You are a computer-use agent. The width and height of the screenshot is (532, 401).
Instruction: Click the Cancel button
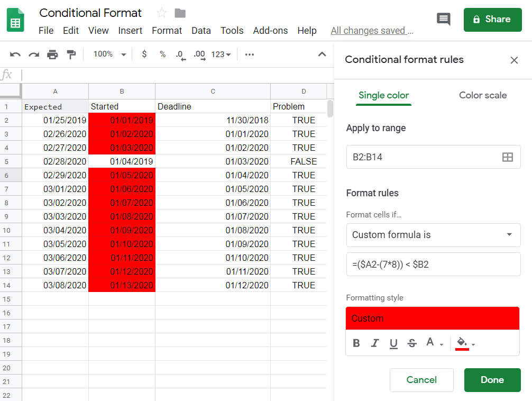pyautogui.click(x=421, y=380)
